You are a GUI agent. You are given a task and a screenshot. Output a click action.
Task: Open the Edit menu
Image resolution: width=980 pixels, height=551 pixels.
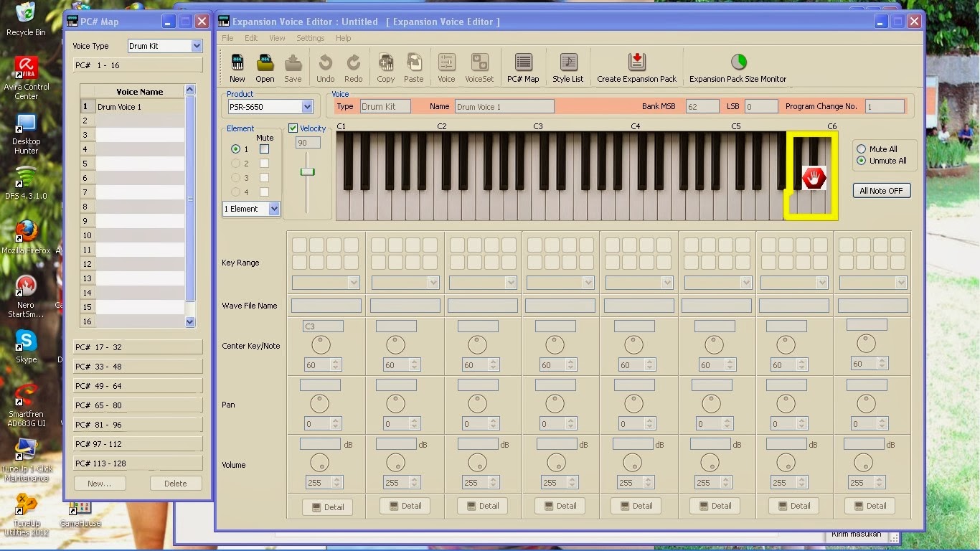[251, 38]
